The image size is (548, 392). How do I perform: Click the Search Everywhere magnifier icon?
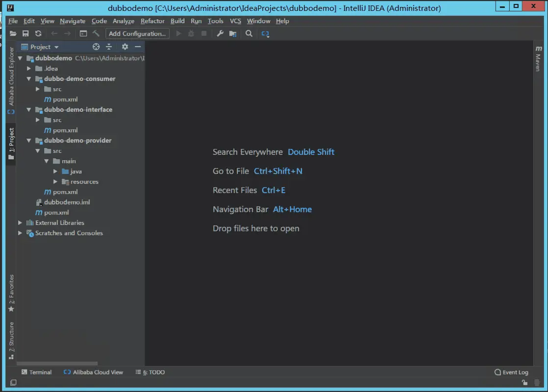click(x=249, y=33)
